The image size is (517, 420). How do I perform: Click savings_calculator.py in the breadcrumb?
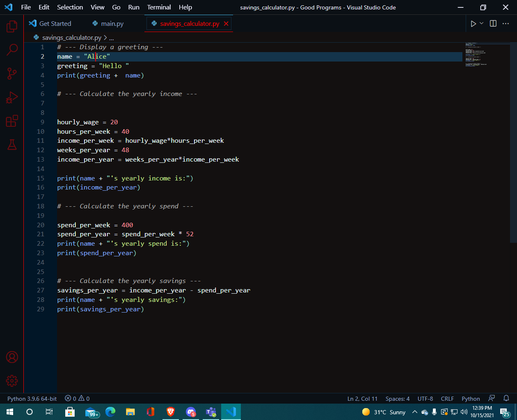[x=71, y=38]
